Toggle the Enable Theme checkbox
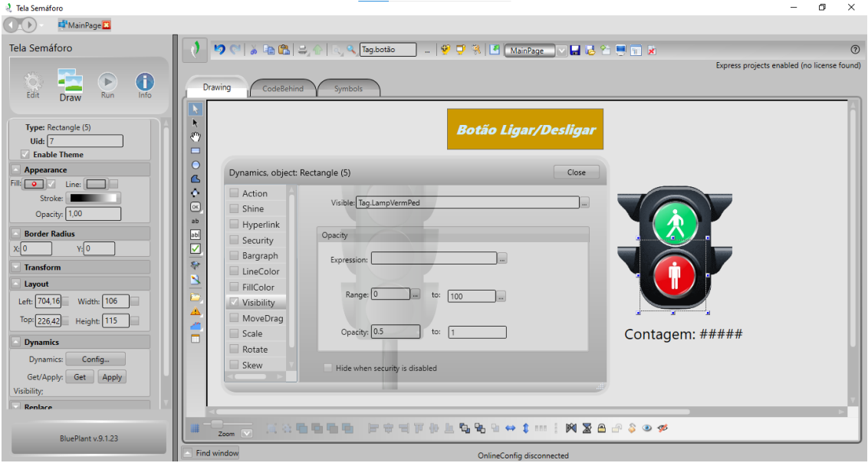The width and height of the screenshot is (868, 463). click(x=25, y=154)
